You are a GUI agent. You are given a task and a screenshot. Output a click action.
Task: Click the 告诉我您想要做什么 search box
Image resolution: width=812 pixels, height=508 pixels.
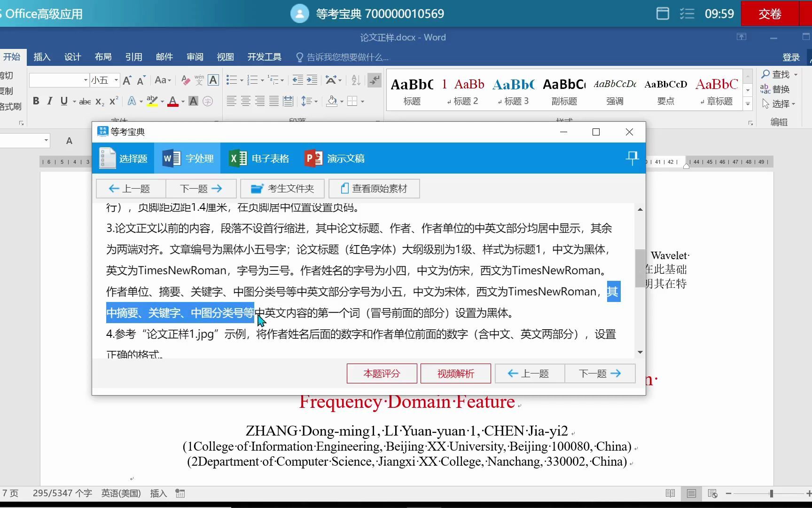point(342,57)
